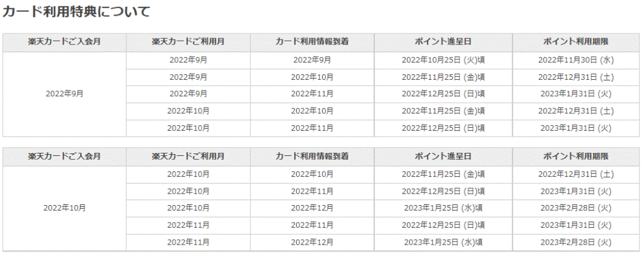Click lower table third row's 2022年12月 arrival cell

pyautogui.click(x=312, y=208)
